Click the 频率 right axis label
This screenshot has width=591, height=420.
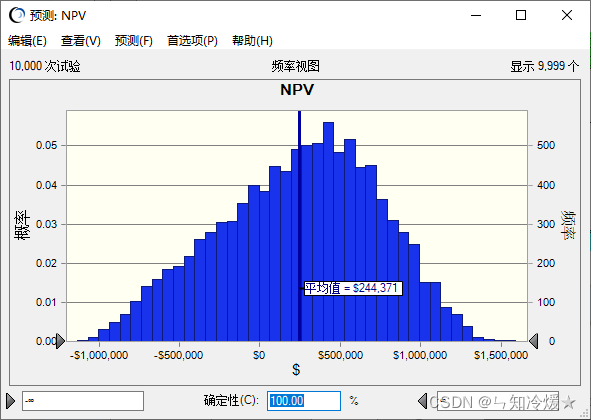point(568,225)
